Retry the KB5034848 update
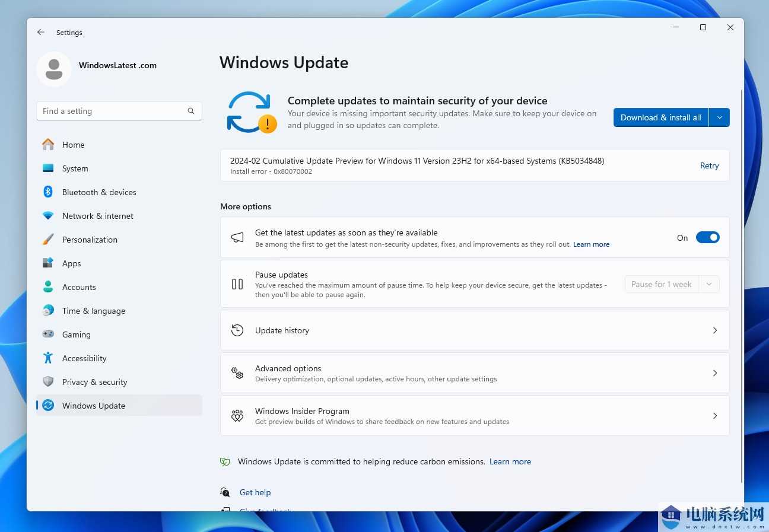This screenshot has height=532, width=769. tap(709, 165)
